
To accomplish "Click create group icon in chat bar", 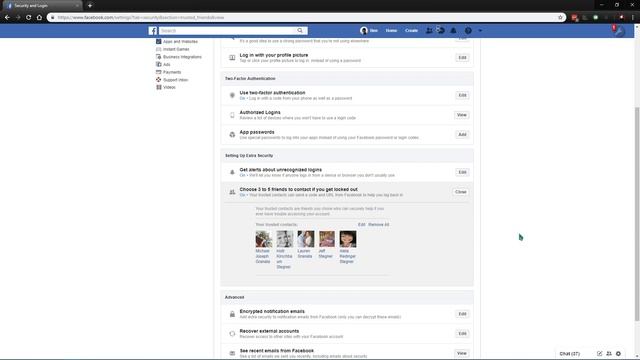I will click(609, 354).
